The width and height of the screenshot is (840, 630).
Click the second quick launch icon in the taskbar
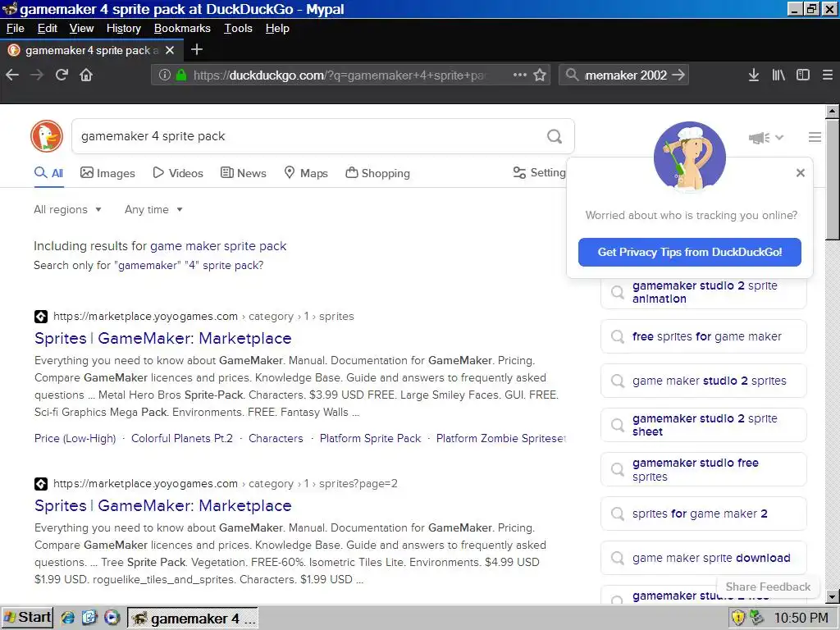89,618
